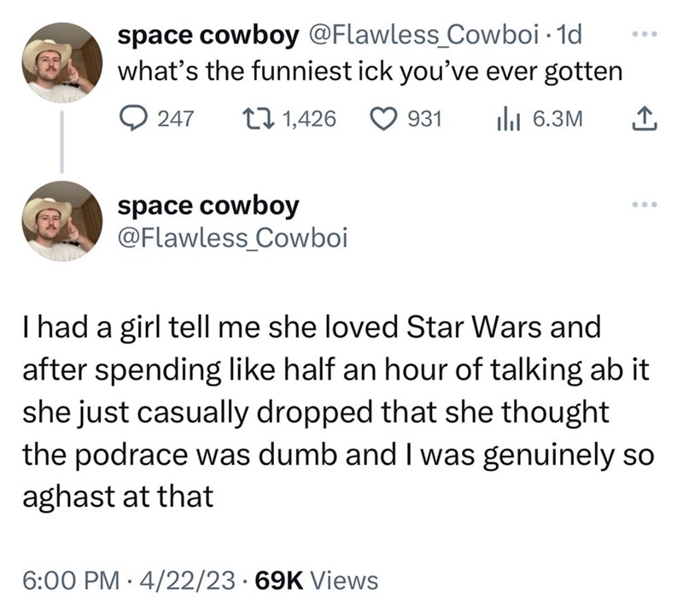Open the "space cowboy" name in the top tweet
This screenshot has height=616, width=683.
(207, 36)
